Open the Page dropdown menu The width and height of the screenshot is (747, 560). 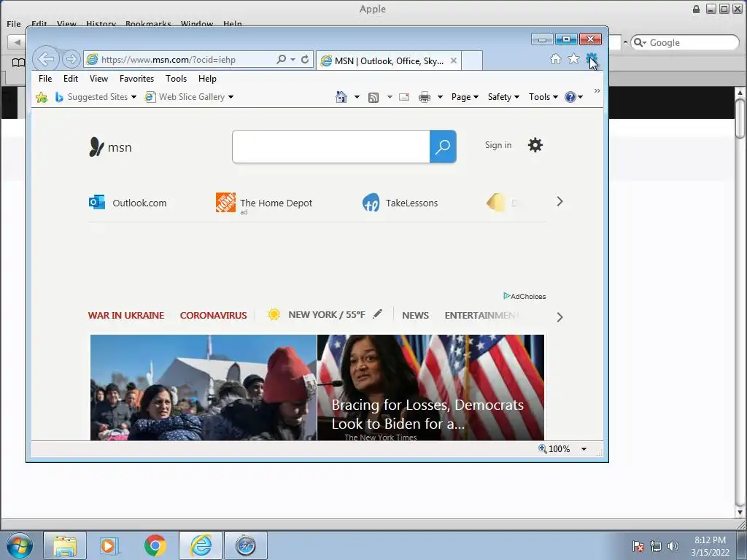(465, 97)
